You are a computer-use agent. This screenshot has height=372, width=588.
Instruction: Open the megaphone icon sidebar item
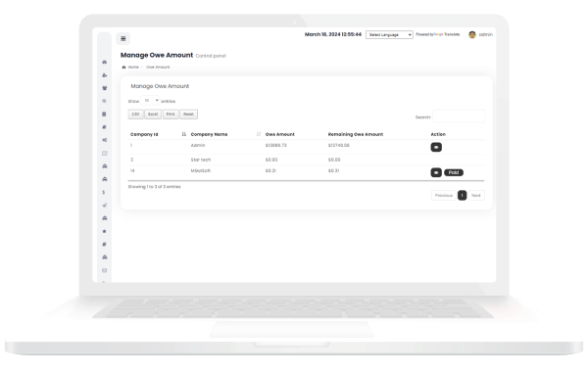pos(105,205)
